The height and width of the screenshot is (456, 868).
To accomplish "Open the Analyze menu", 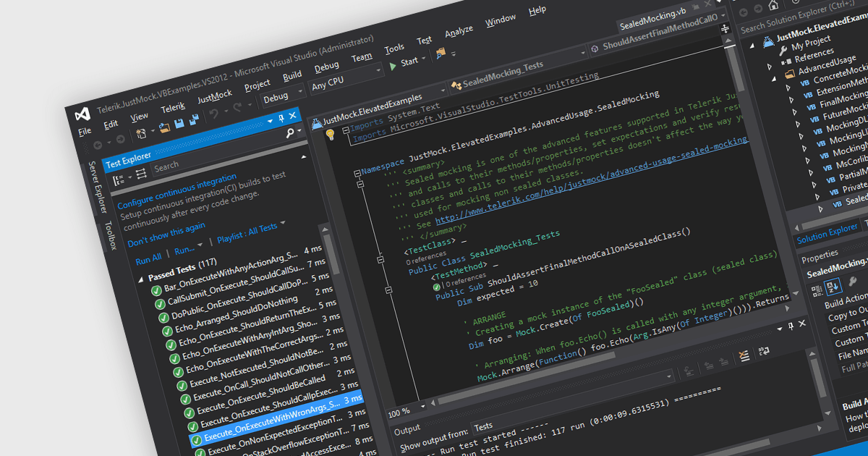I will [x=459, y=31].
